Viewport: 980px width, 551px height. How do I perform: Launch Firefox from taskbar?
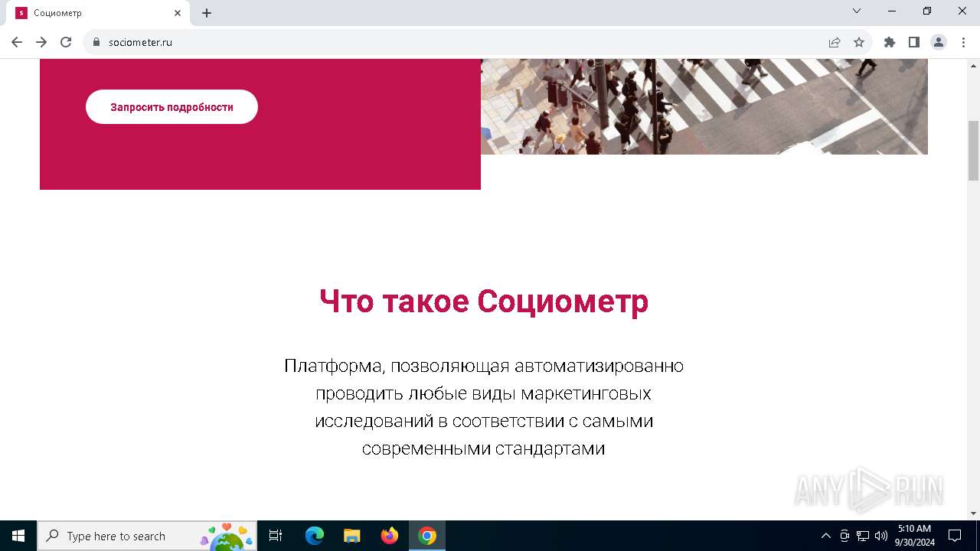[390, 536]
